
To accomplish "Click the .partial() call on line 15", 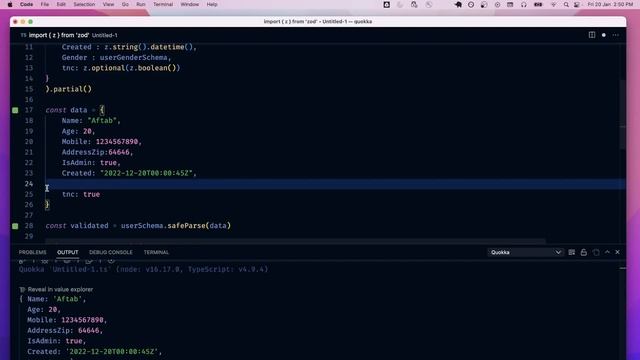I will [x=70, y=89].
